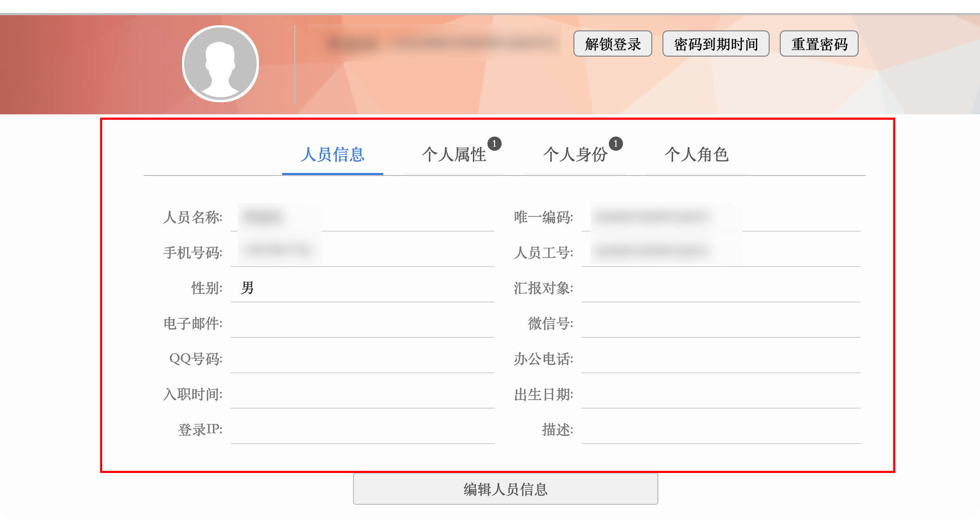
Task: Click the 汇报对象 field
Action: [x=721, y=288]
